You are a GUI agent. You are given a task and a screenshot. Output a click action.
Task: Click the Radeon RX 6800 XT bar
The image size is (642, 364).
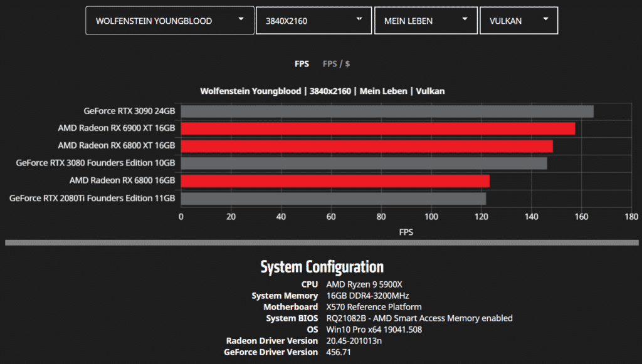(367, 146)
